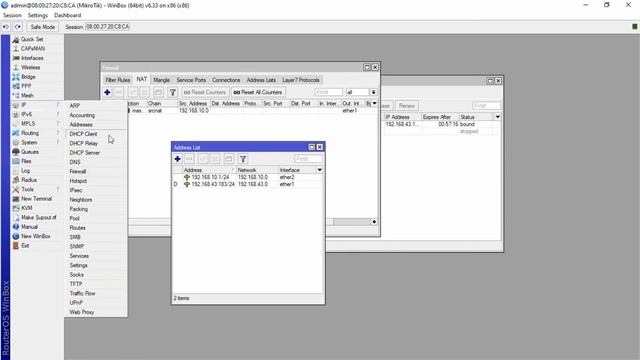Viewport: 640px width, 360px height.
Task: Click the filter funnel in Firewall toolbar
Action: click(173, 92)
